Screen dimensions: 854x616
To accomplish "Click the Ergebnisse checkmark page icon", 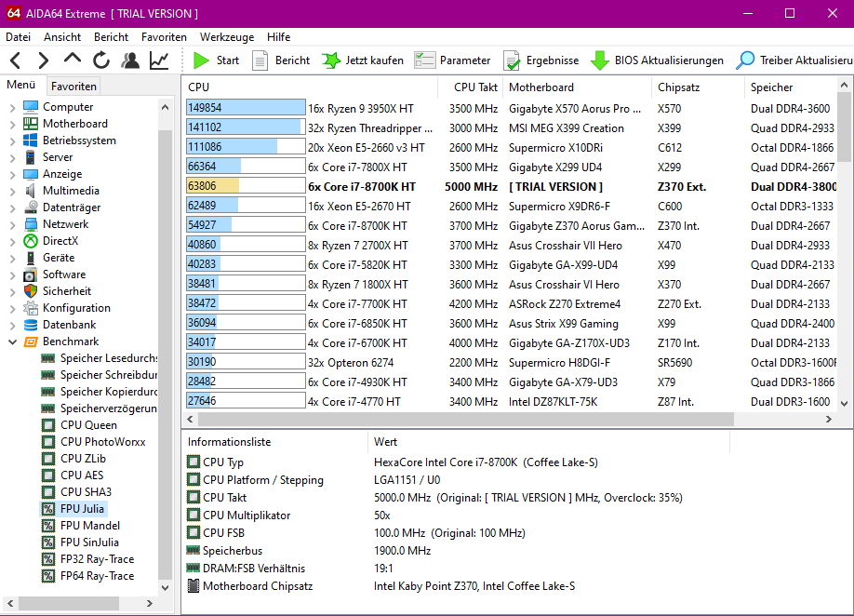I will tap(512, 60).
